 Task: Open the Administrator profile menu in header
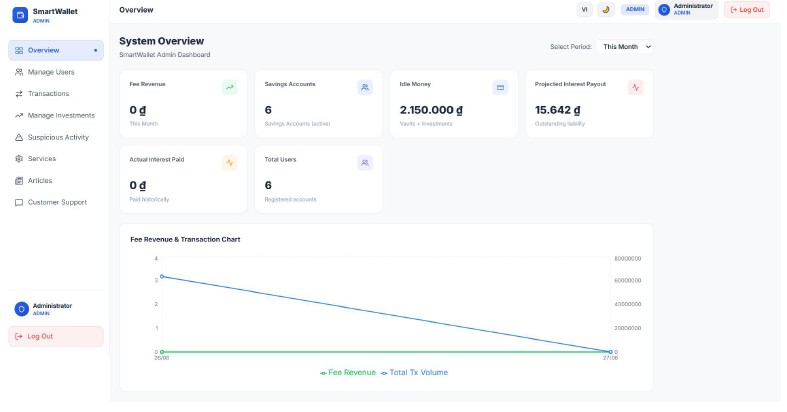[x=686, y=10]
